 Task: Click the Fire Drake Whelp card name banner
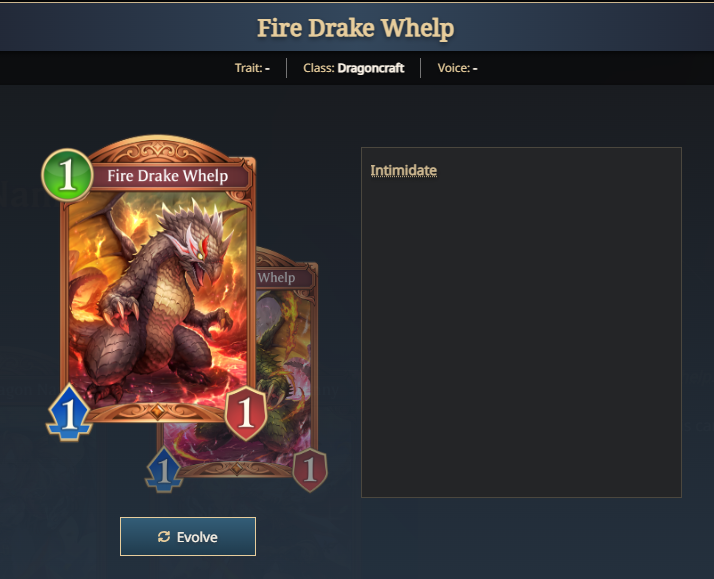168,176
